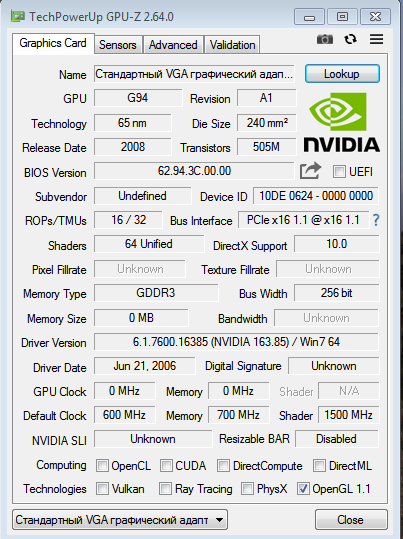Click the BIOS export share icon
Screen dimensions: 403x539
(x=310, y=171)
